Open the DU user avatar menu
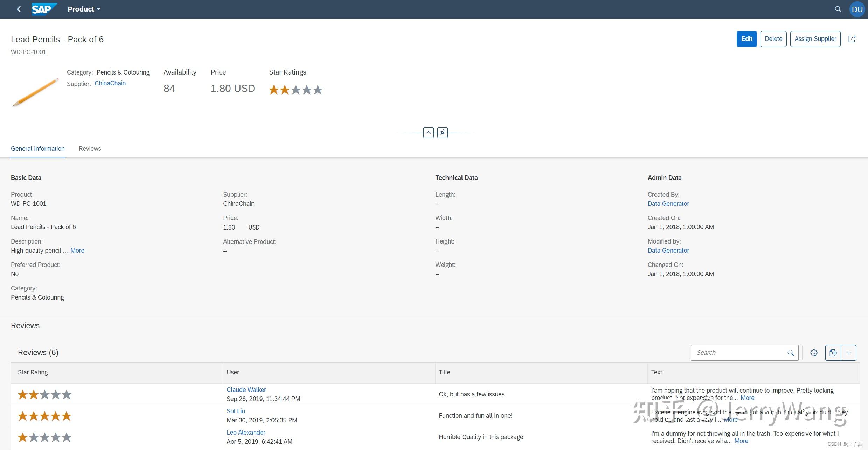Image resolution: width=868 pixels, height=450 pixels. point(856,9)
